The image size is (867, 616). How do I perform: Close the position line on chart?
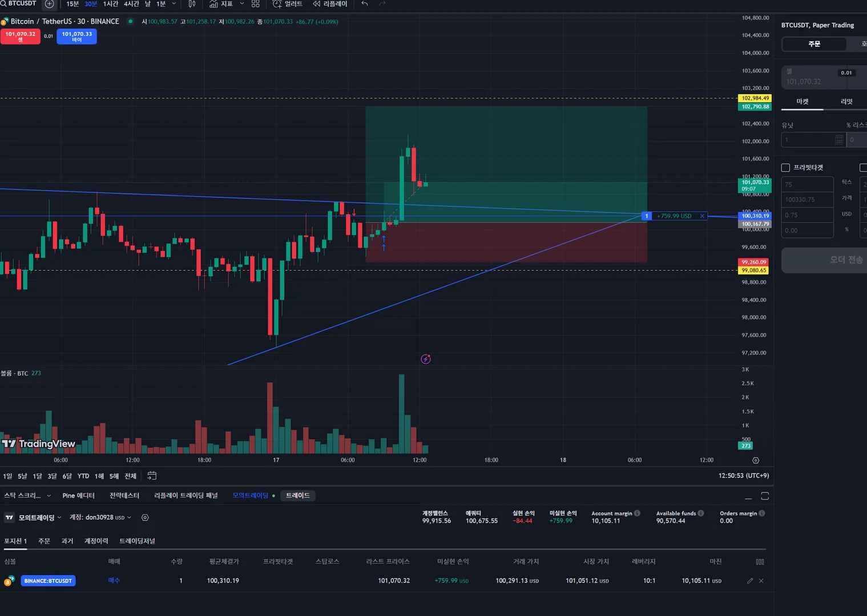coord(702,216)
